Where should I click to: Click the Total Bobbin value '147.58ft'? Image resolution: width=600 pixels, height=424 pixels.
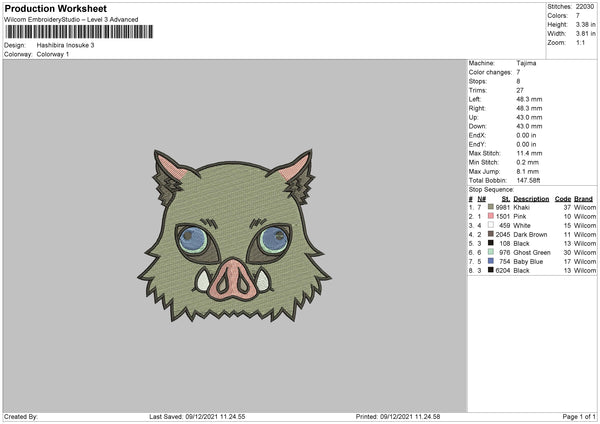[x=528, y=180]
